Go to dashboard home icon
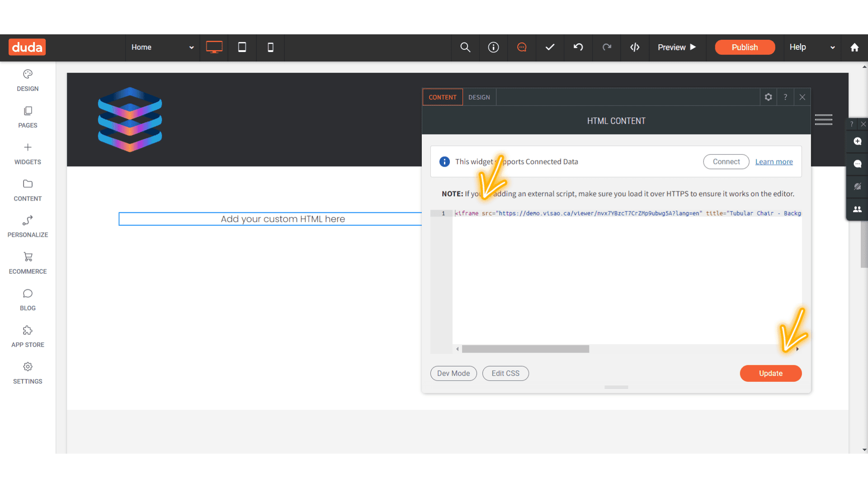Screen dimensions: 868x488 [x=854, y=47]
